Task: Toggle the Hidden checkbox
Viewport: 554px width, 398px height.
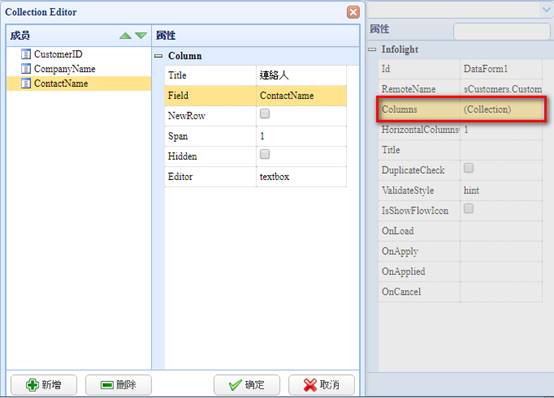Action: [x=265, y=154]
